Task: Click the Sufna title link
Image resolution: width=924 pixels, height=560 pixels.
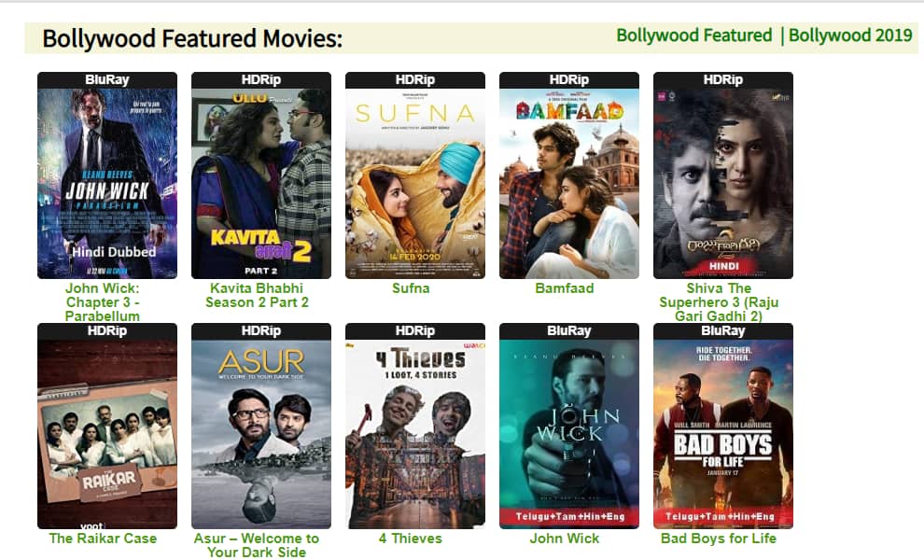Action: (411, 288)
